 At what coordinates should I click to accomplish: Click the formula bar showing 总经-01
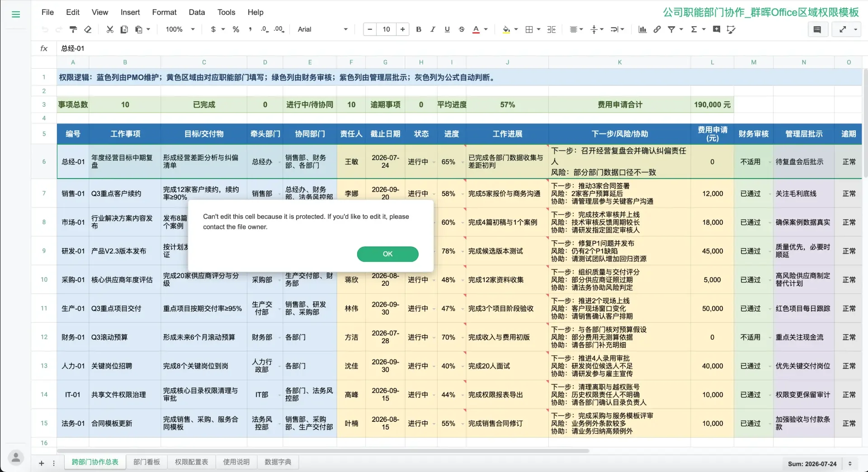tap(461, 48)
